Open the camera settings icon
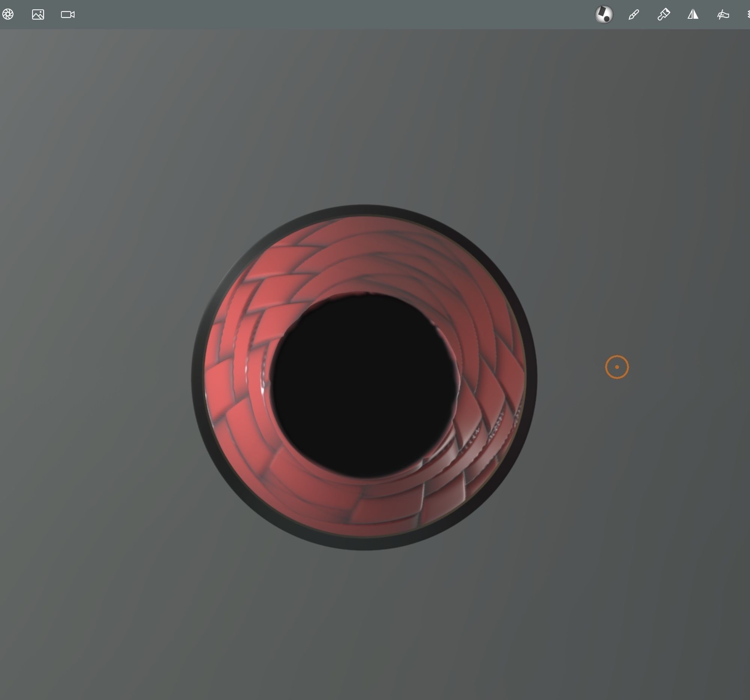Viewport: 750px width, 700px height. coord(68,14)
